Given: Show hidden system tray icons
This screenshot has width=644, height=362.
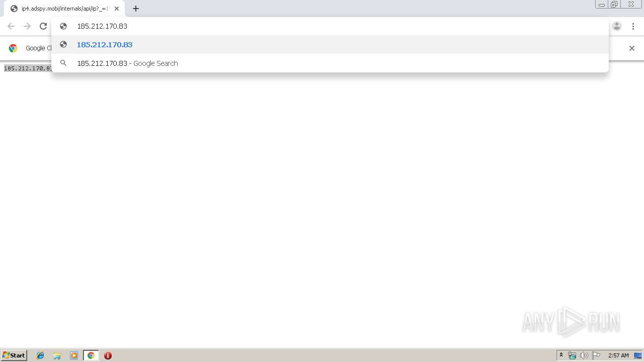Looking at the screenshot, I should pos(561,355).
